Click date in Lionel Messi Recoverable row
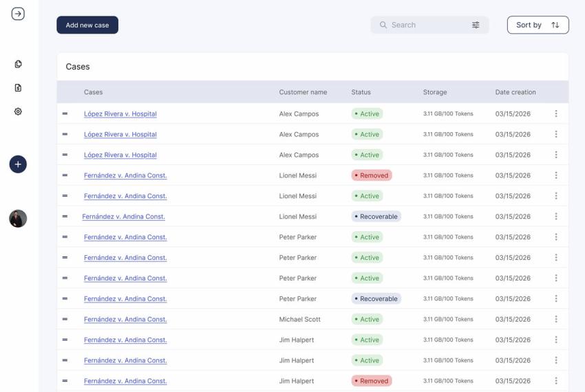This screenshot has height=392, width=585. [513, 217]
